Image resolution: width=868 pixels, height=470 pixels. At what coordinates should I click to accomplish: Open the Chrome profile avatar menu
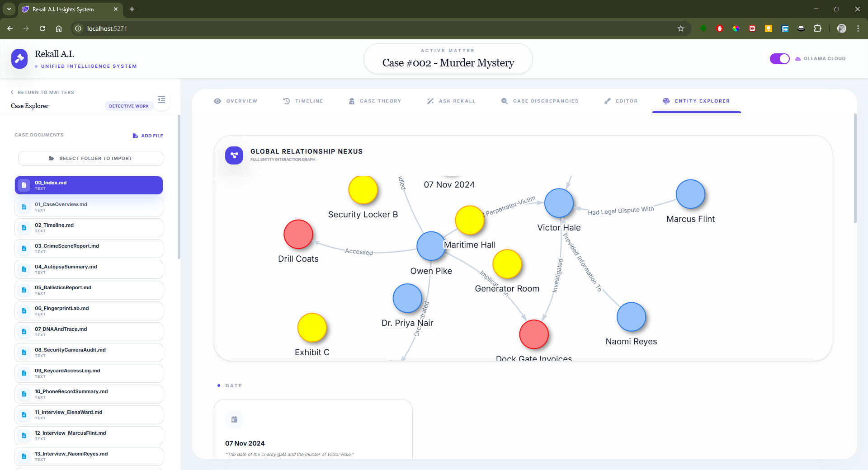841,28
